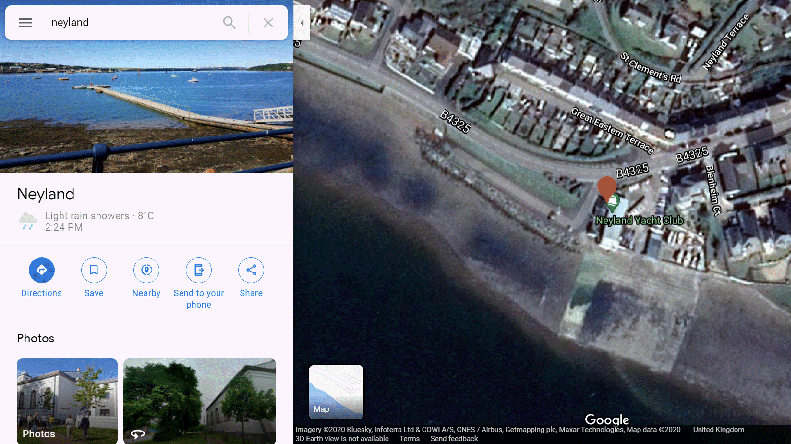Collapse the side panel arrow
Viewport: 791px width, 444px height.
click(302, 22)
